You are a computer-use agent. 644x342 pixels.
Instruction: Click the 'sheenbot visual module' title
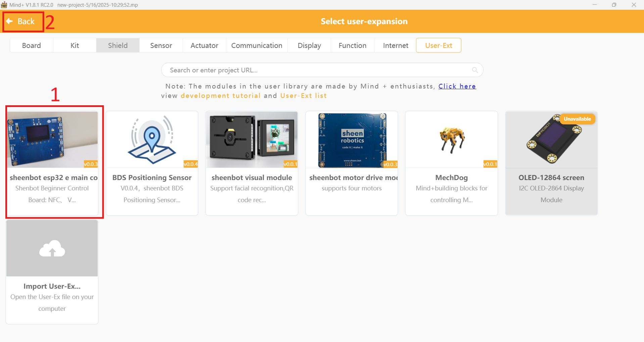[x=252, y=178]
